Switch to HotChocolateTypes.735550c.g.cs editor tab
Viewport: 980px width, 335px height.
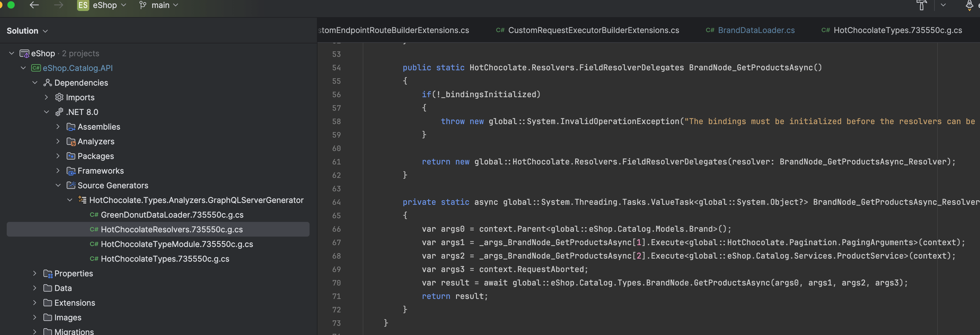[892, 31]
